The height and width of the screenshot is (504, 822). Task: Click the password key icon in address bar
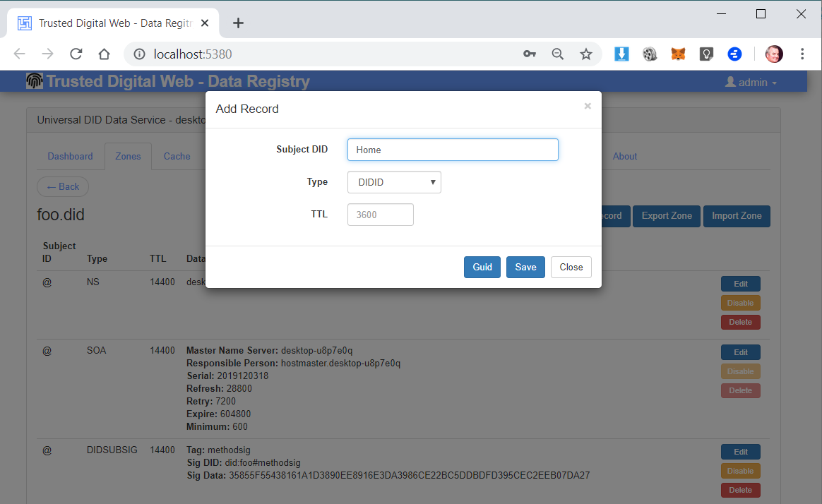[x=530, y=54]
